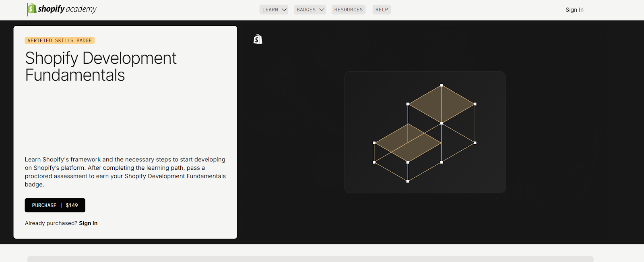Image resolution: width=644 pixels, height=262 pixels.
Task: Click the white Shopify bag icon on dark banner
Action: tap(258, 39)
